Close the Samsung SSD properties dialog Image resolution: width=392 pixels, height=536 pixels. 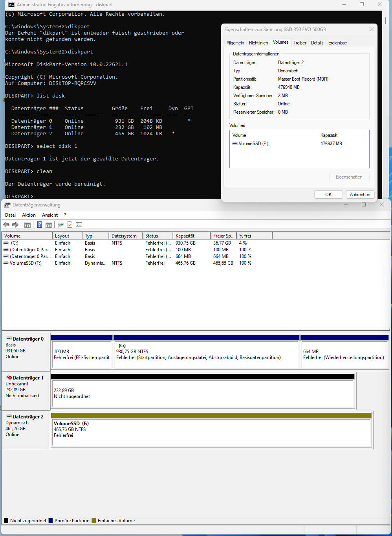pyautogui.click(x=372, y=29)
